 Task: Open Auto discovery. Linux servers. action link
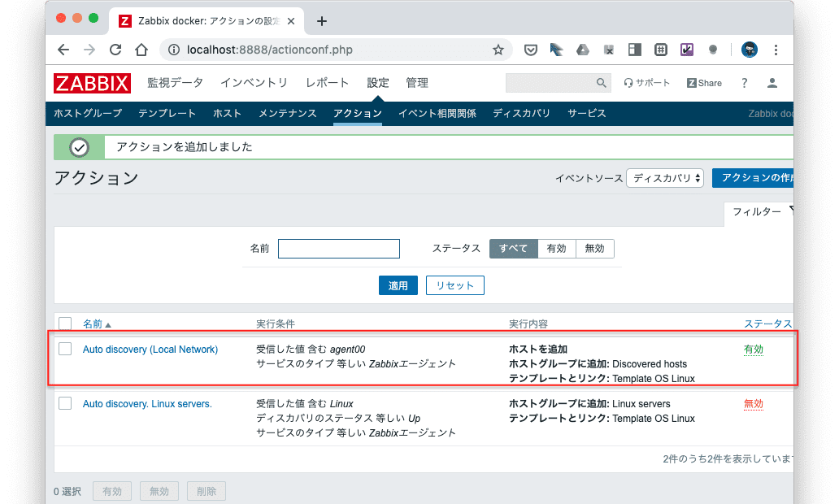pos(147,404)
